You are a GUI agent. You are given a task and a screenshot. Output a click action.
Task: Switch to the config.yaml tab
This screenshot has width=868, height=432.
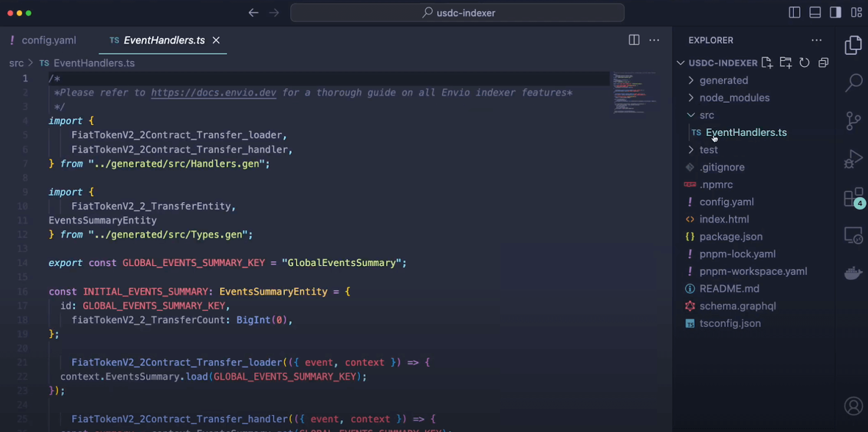coord(49,40)
